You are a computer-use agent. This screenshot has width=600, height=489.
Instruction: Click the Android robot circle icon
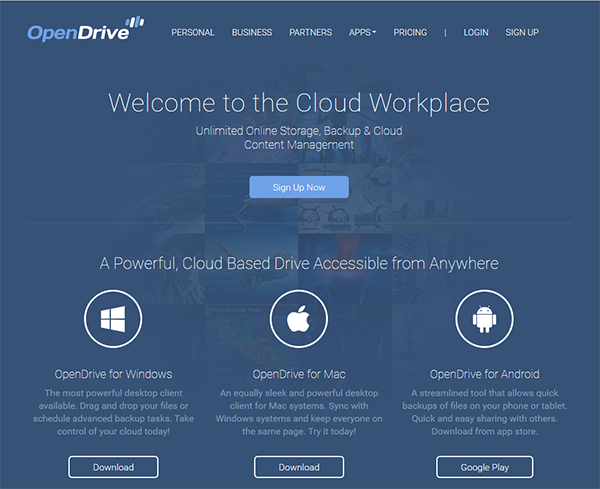pos(484,319)
